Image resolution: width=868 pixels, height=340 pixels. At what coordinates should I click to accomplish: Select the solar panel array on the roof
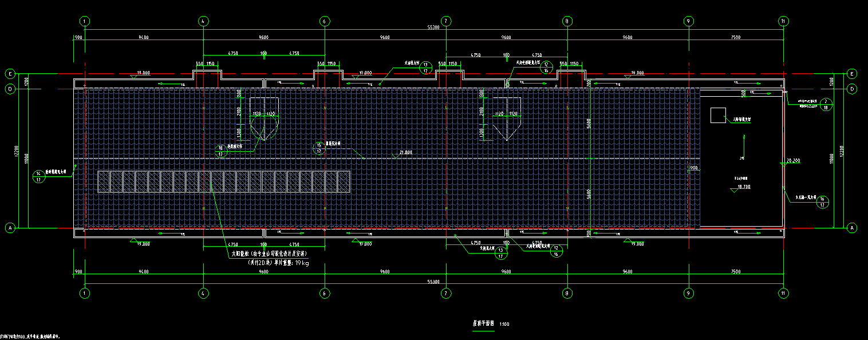pos(223,181)
